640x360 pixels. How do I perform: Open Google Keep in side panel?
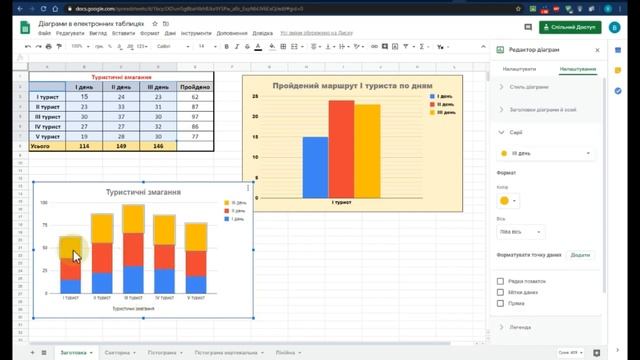pyautogui.click(x=618, y=70)
